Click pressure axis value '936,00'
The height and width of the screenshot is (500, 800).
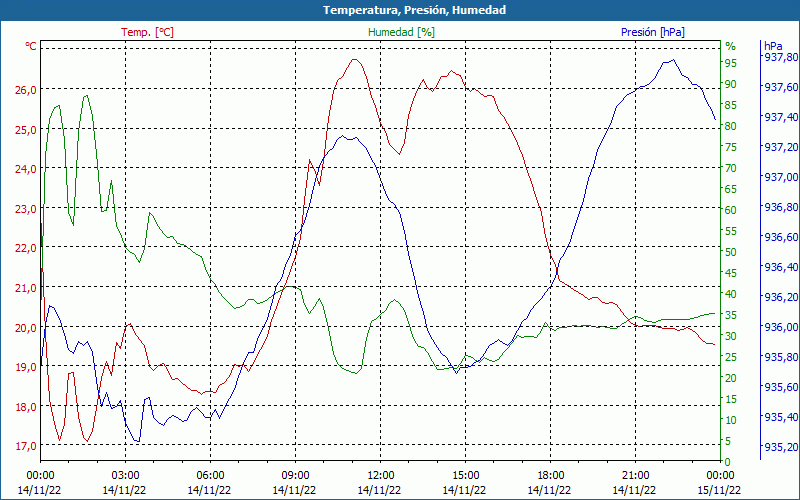(781, 327)
